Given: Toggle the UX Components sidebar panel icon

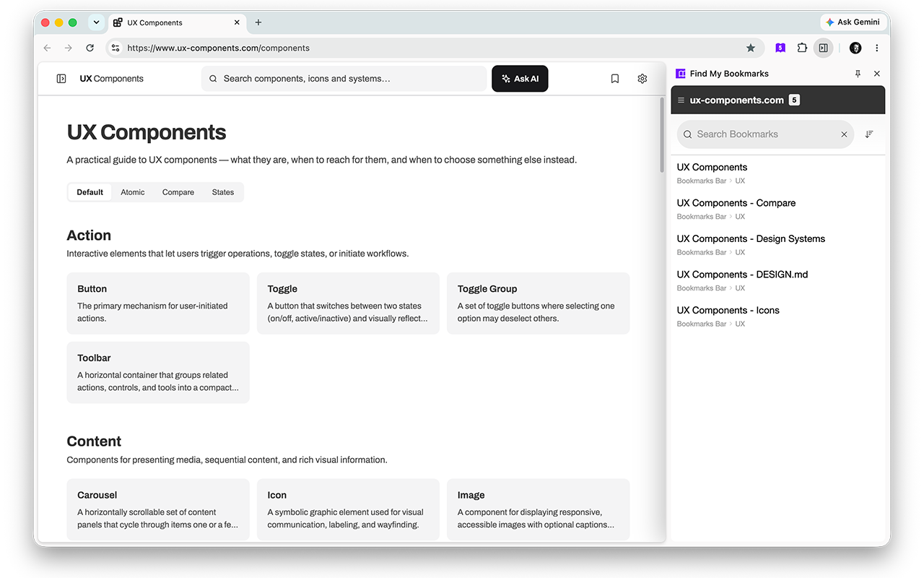Looking at the screenshot, I should (x=61, y=79).
